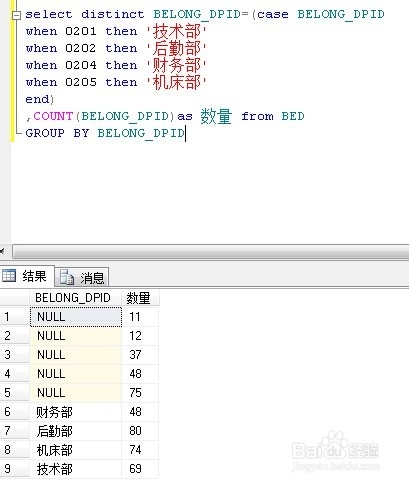
Task: Click the '财务部' string in the query
Action: (177, 66)
